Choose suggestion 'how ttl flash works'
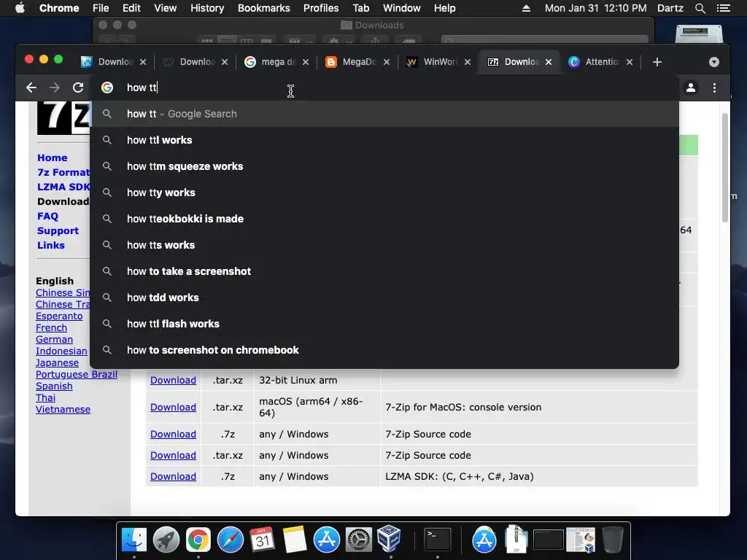Viewport: 747px width, 560px height. pyautogui.click(x=384, y=323)
